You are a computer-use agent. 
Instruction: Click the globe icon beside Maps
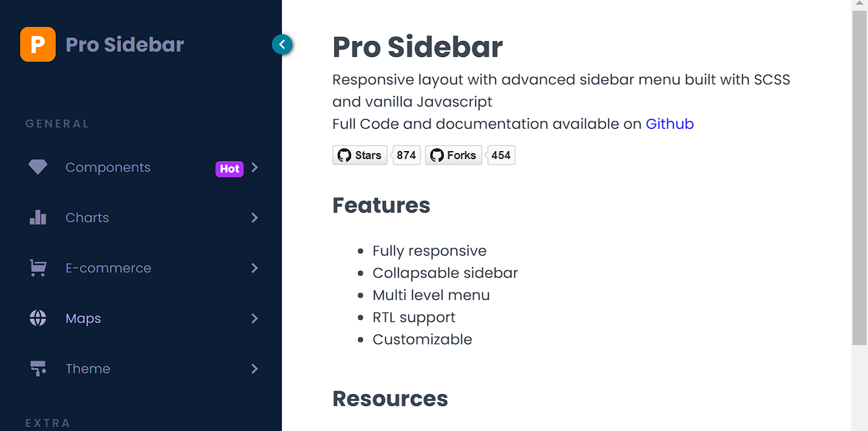click(38, 318)
